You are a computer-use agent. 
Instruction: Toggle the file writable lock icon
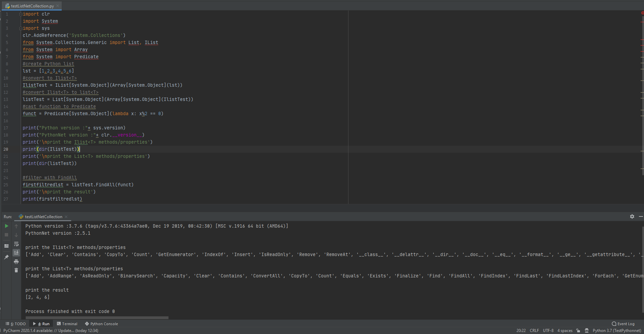coord(577,331)
